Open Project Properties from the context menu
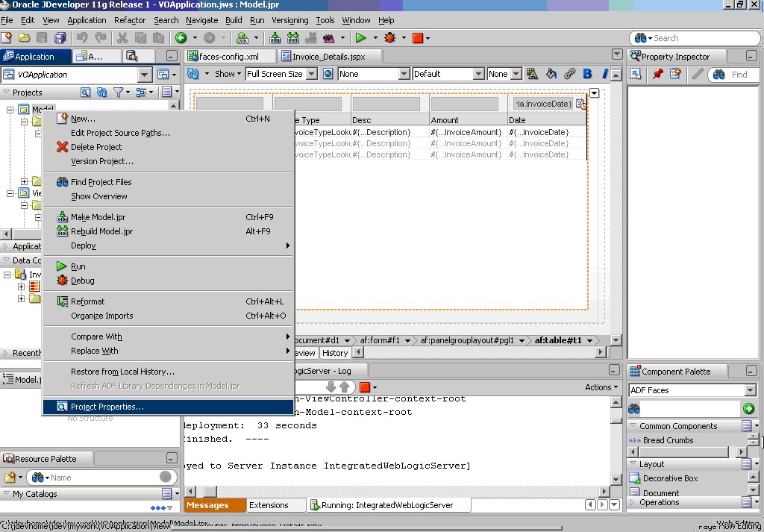The image size is (764, 532). (169, 407)
